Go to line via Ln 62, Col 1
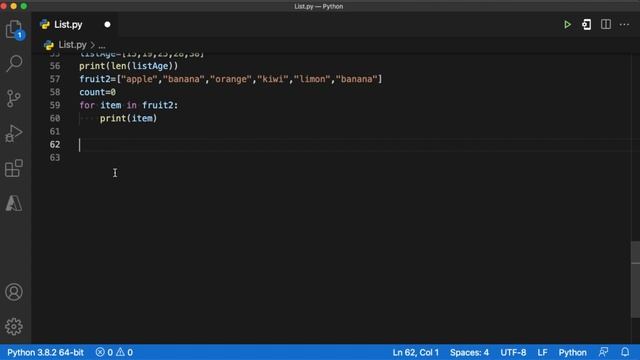This screenshot has width=640, height=360. point(416,352)
